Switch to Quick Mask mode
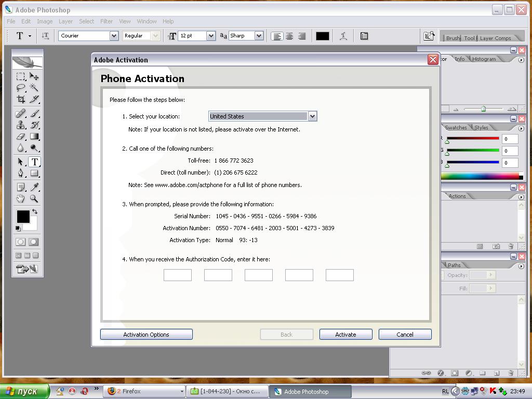The image size is (532, 399). (x=34, y=242)
